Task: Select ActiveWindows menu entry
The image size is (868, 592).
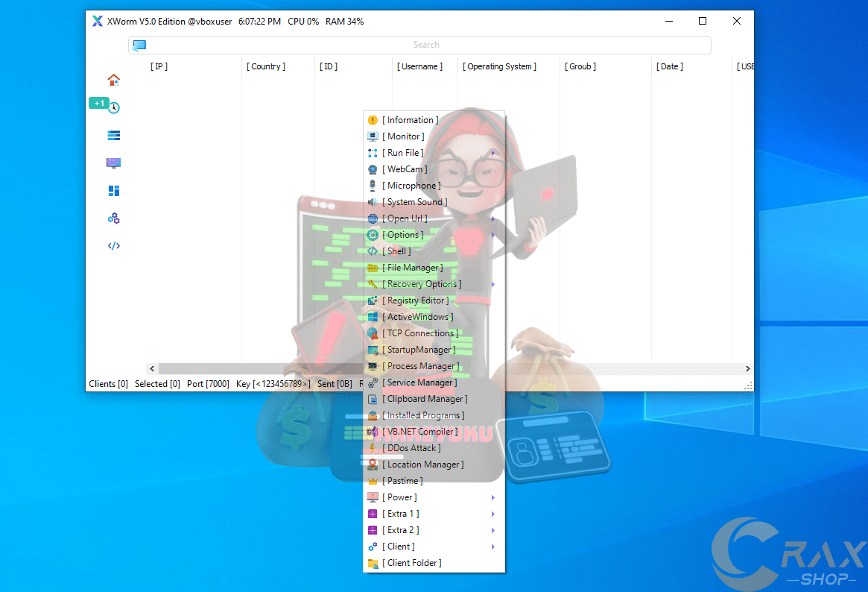Action: click(x=417, y=317)
